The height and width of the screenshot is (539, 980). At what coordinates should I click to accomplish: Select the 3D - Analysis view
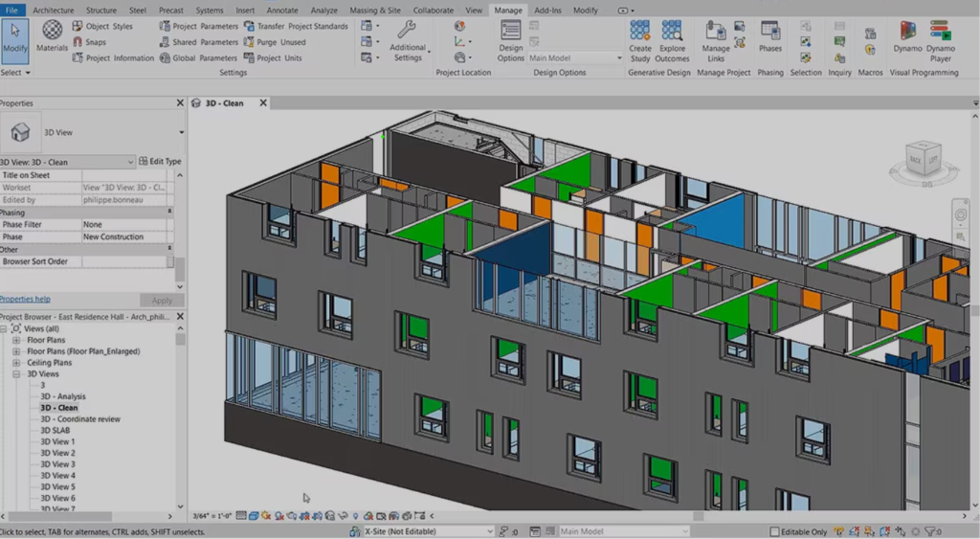[62, 396]
